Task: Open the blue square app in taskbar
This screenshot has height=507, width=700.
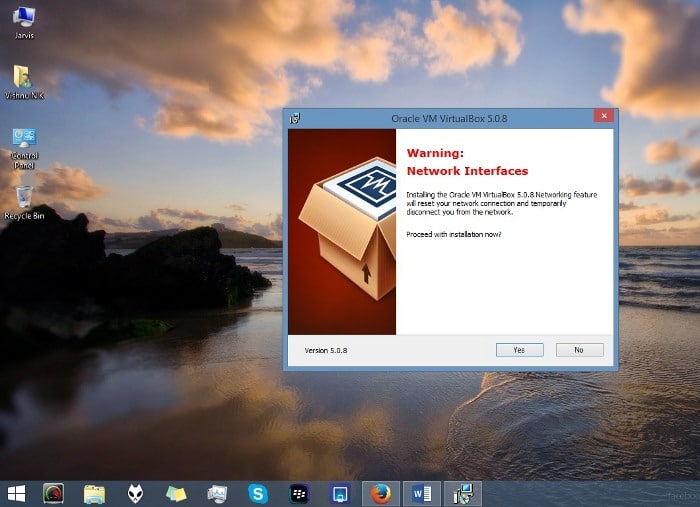Action: (x=339, y=493)
